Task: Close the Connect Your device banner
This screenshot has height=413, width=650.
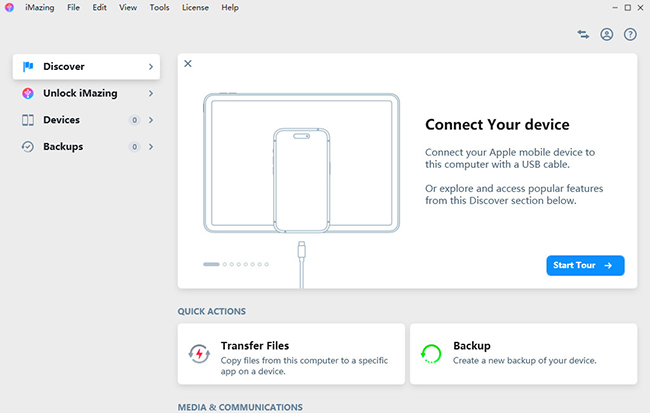Action: point(188,64)
